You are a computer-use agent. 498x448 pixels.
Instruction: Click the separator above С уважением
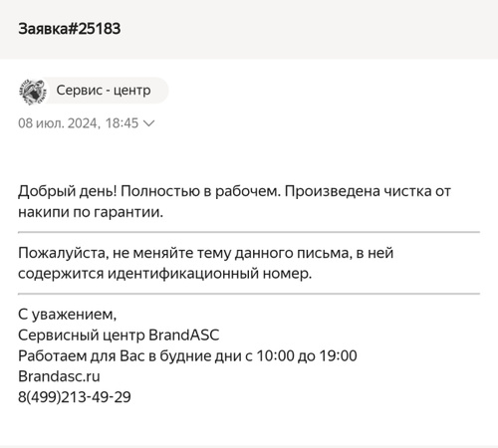249,294
